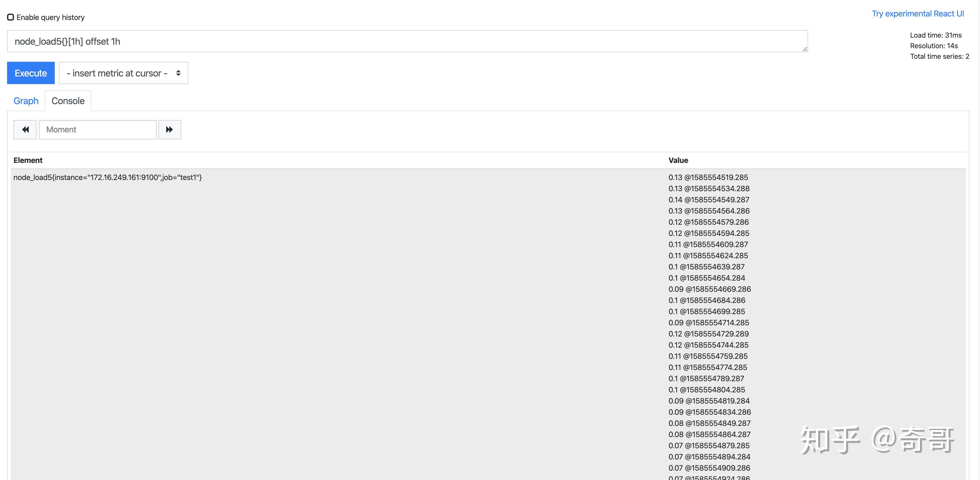
Task: Check the Enable query history checkbox
Action: 11,17
